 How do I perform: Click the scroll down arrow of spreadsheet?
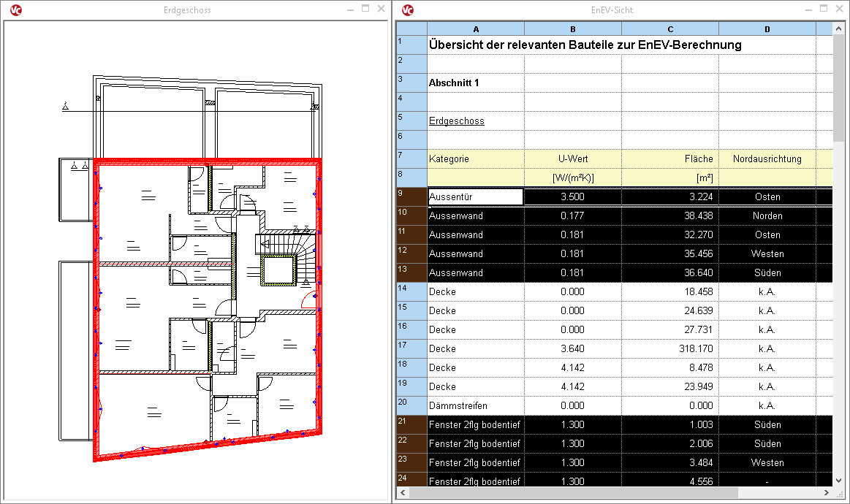pos(839,480)
